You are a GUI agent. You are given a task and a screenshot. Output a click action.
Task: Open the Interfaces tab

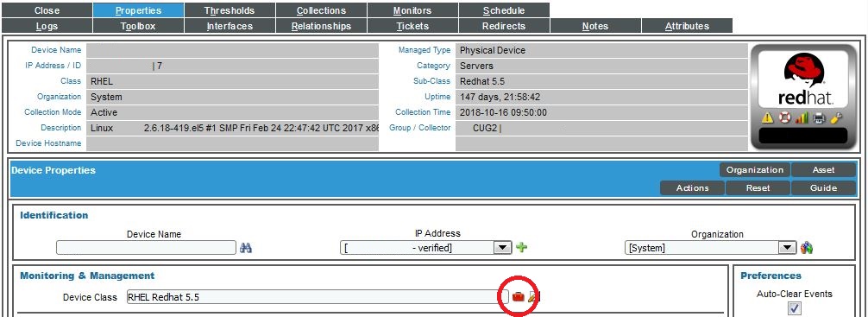[x=230, y=26]
